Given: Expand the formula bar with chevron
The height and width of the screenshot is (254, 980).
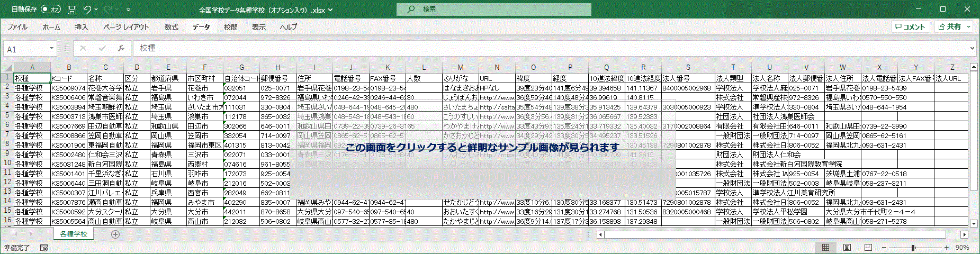Looking at the screenshot, I should click(x=972, y=48).
